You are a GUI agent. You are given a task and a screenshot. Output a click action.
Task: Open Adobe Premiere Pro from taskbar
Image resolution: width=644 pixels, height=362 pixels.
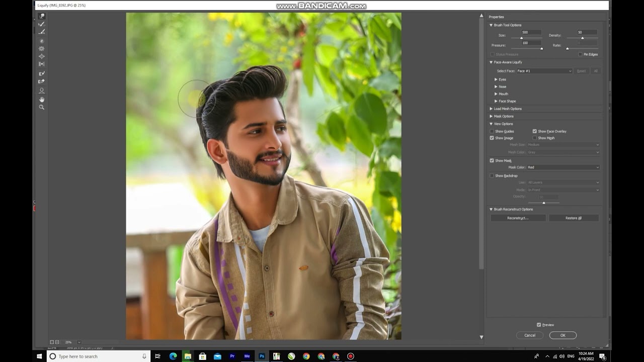232,356
